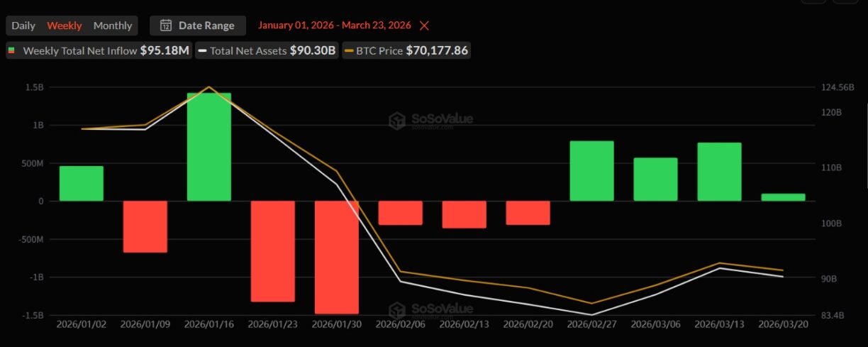Click the 2026/03/20 x-axis label
Viewport: 868px width, 347px height.
(784, 324)
